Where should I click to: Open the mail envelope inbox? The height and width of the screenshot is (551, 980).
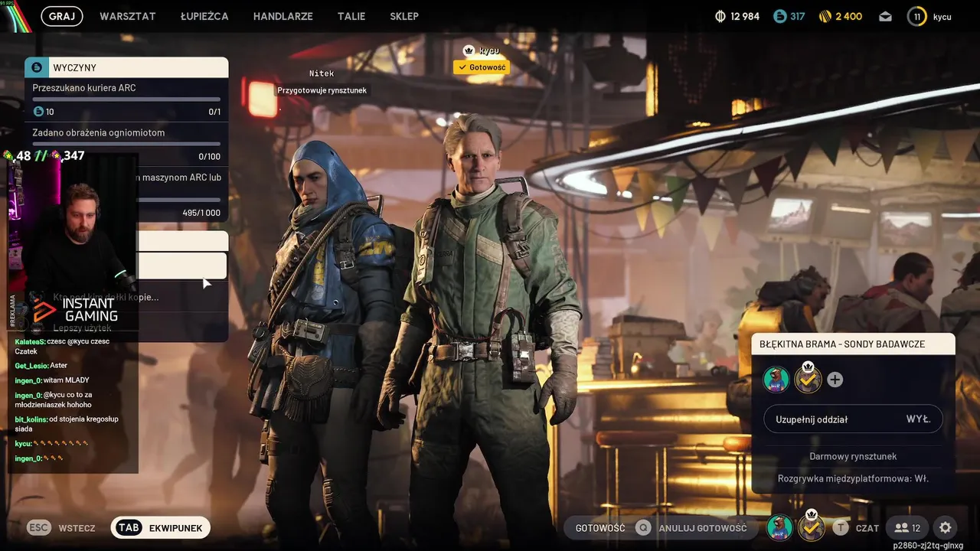click(x=885, y=16)
